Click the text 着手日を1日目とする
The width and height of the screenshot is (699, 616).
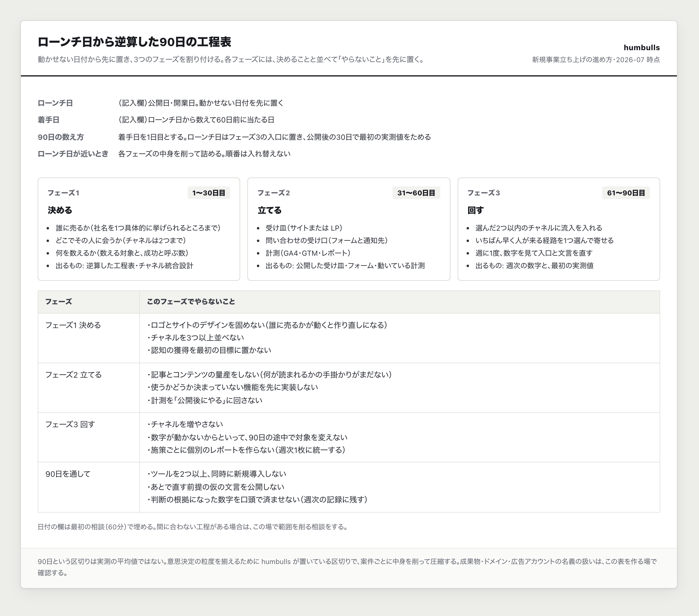pyautogui.click(x=274, y=137)
